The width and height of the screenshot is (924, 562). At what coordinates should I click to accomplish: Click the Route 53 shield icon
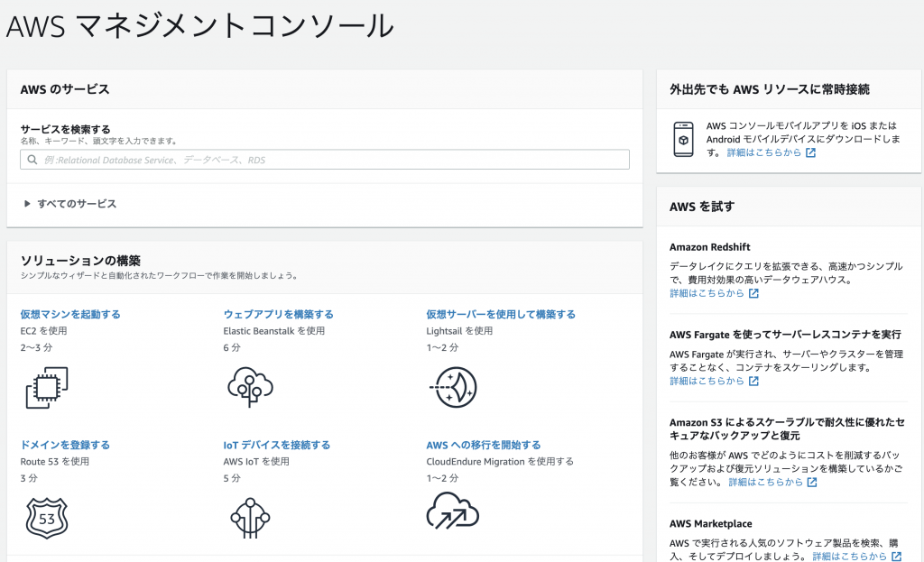(47, 518)
